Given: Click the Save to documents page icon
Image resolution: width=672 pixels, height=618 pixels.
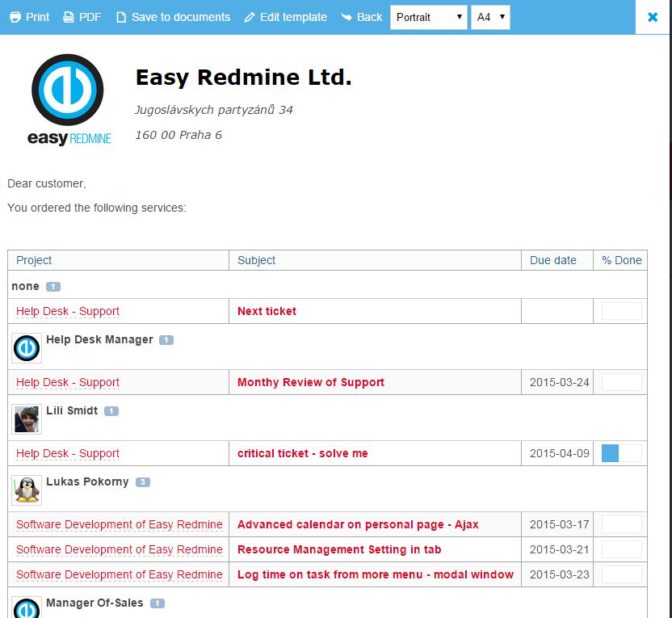Looking at the screenshot, I should pyautogui.click(x=121, y=17).
